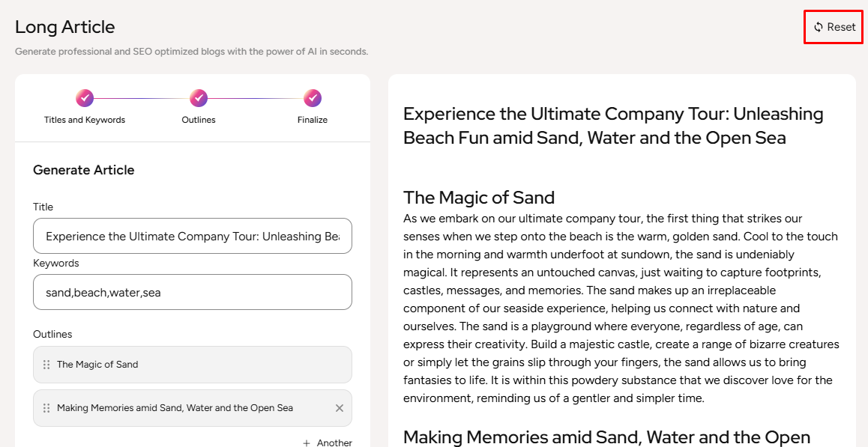Select the Finalize step label

[313, 120]
